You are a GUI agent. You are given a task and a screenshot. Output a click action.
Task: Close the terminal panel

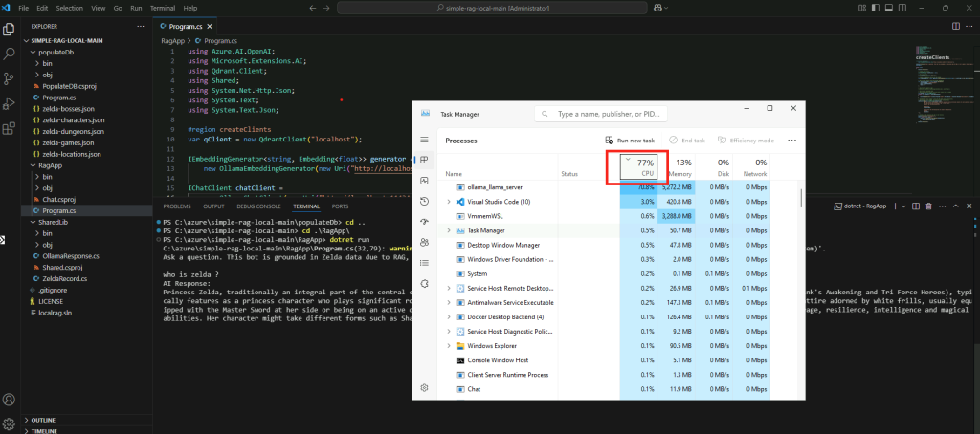point(969,206)
